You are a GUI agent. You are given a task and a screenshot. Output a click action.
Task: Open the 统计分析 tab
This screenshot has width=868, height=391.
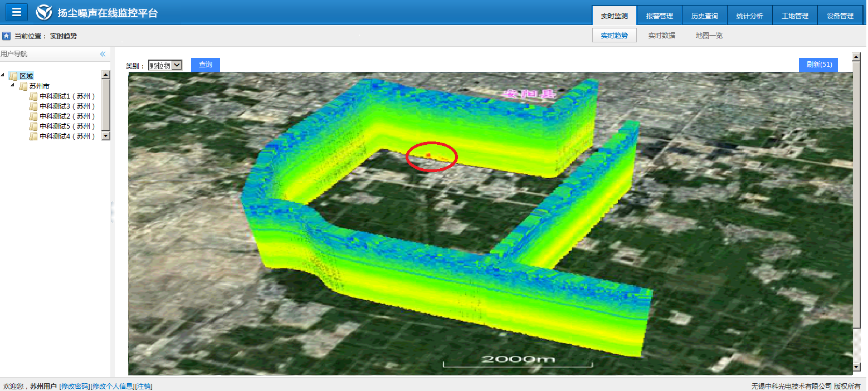750,16
